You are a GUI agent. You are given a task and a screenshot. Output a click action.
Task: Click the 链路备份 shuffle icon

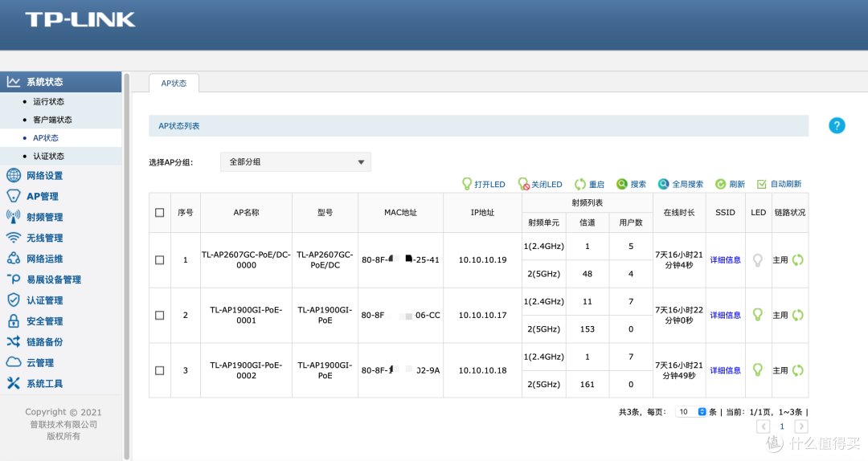[x=14, y=341]
